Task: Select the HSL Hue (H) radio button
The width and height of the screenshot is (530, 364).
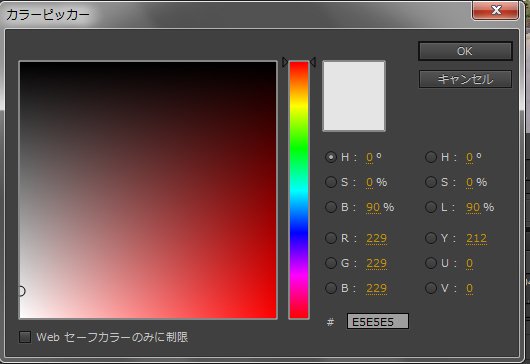Action: point(431,157)
